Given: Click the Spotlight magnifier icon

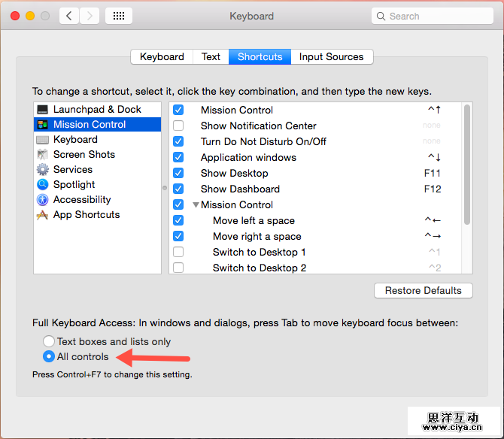Looking at the screenshot, I should pos(42,184).
